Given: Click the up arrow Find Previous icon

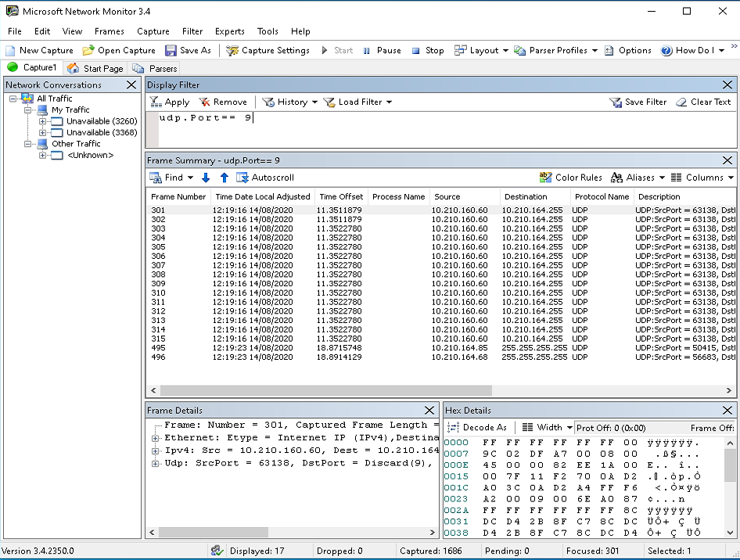Looking at the screenshot, I should 225,178.
